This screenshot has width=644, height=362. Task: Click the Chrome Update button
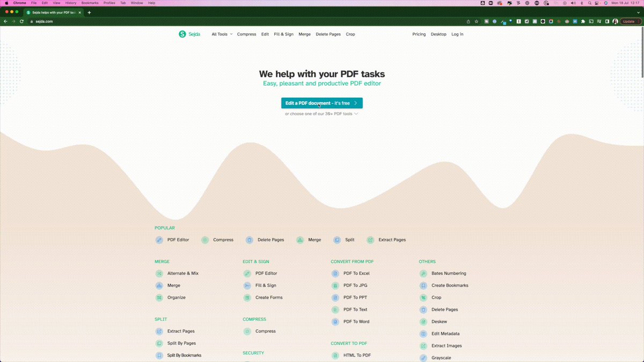631,21
